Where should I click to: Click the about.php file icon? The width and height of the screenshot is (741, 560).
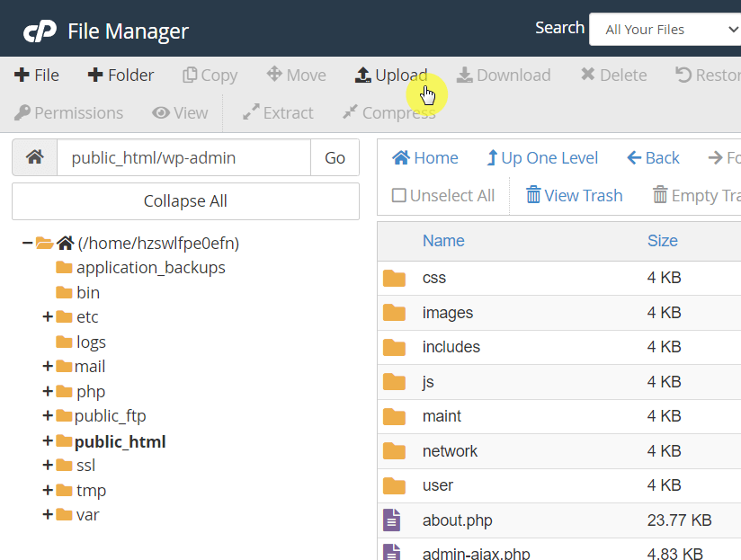[x=392, y=520]
